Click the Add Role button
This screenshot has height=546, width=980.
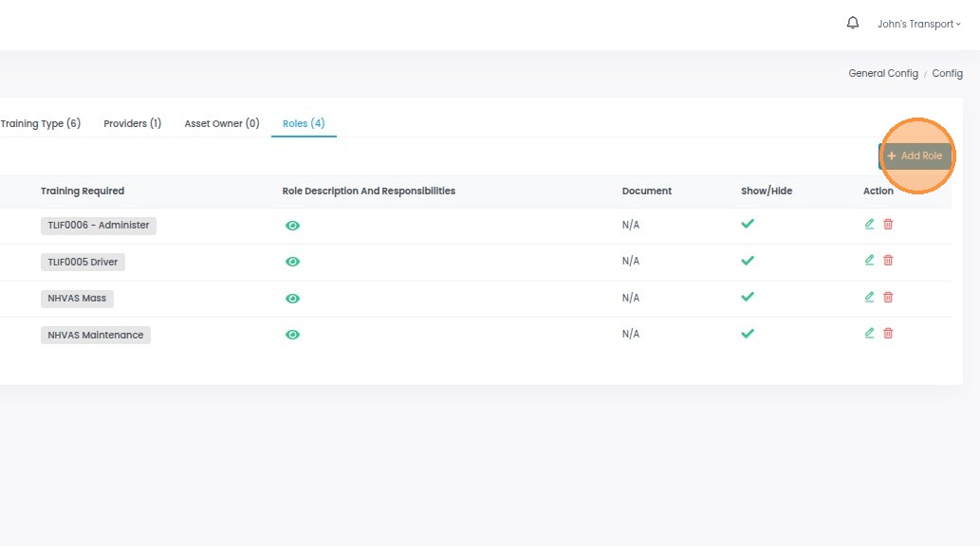click(x=915, y=155)
